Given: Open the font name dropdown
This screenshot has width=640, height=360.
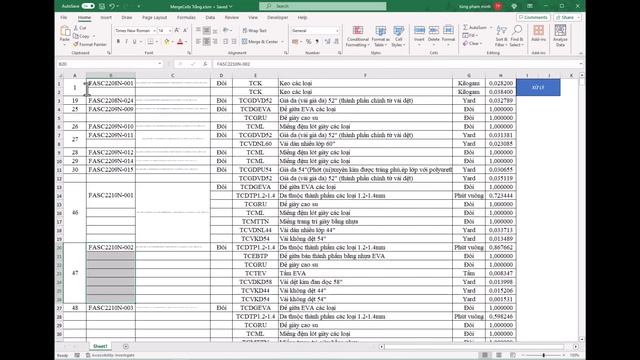Looking at the screenshot, I should pyautogui.click(x=154, y=31).
